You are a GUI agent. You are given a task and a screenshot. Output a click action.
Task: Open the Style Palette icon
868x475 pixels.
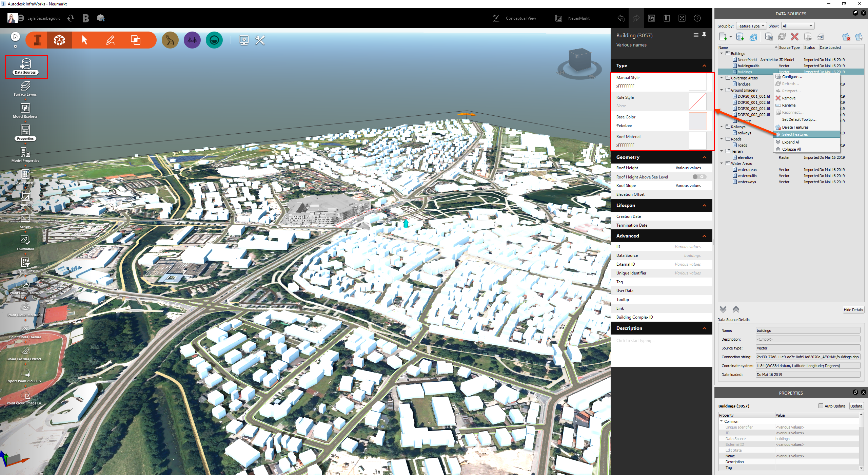[x=25, y=174]
